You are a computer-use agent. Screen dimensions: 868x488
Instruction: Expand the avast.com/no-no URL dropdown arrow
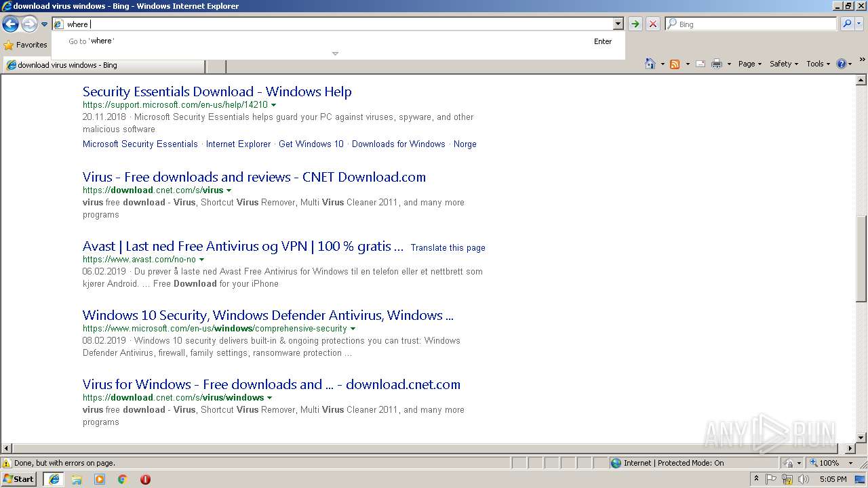201,260
